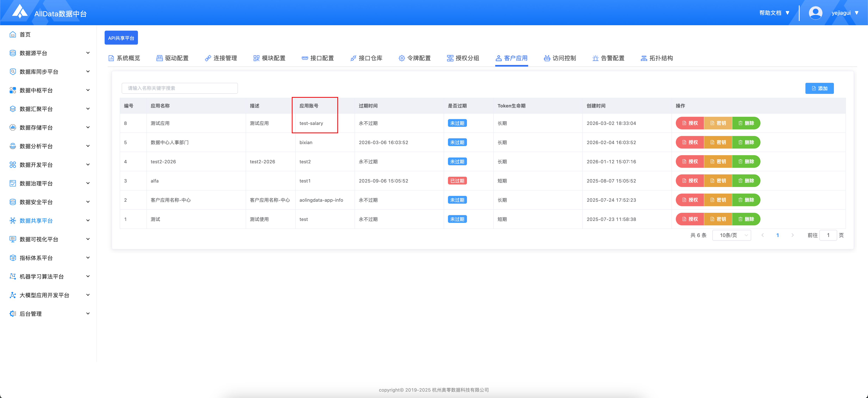The image size is (868, 398).
Task: Expand the 后台管理 menu chevron
Action: point(88,313)
